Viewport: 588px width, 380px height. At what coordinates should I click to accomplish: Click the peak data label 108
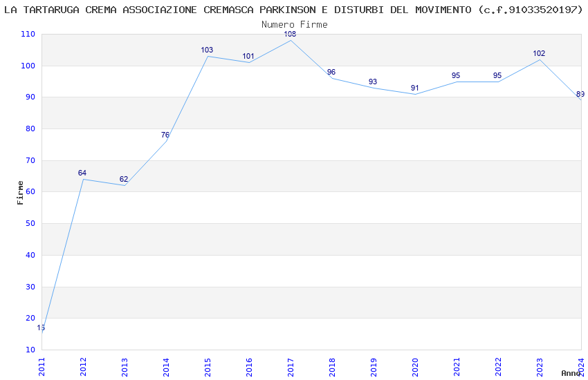290,34
